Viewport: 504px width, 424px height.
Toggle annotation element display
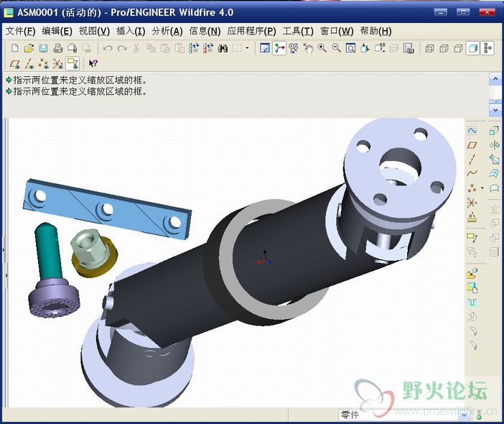(x=73, y=63)
